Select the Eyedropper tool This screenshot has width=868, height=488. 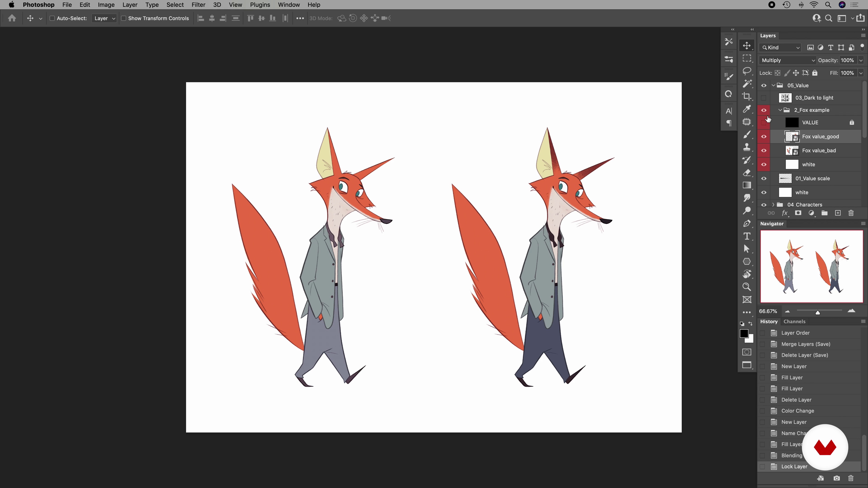[747, 109]
